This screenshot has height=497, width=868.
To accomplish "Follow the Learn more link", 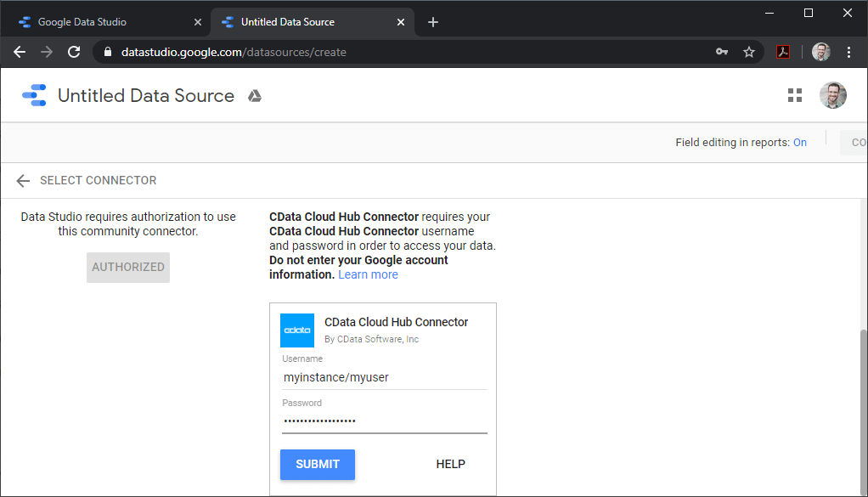I will (x=368, y=274).
